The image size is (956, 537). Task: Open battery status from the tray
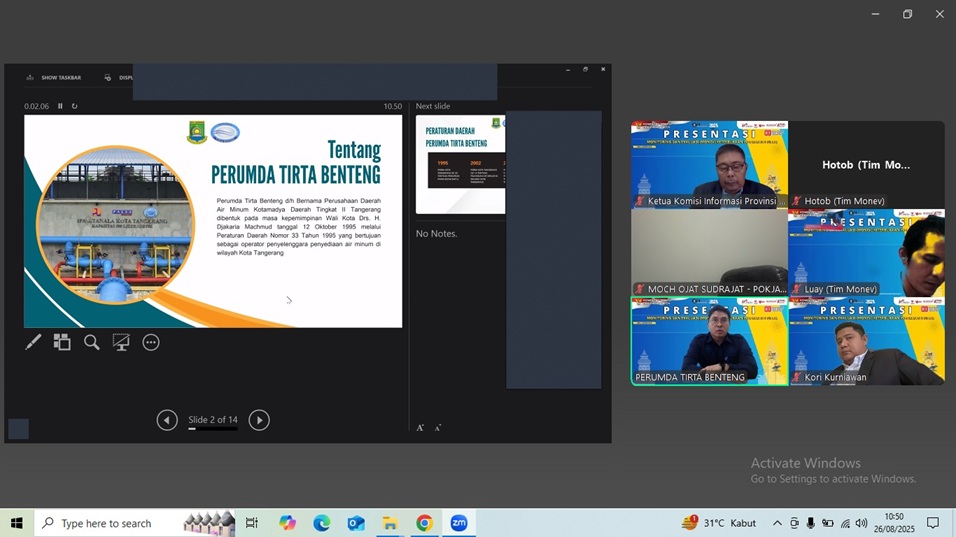pyautogui.click(x=827, y=523)
